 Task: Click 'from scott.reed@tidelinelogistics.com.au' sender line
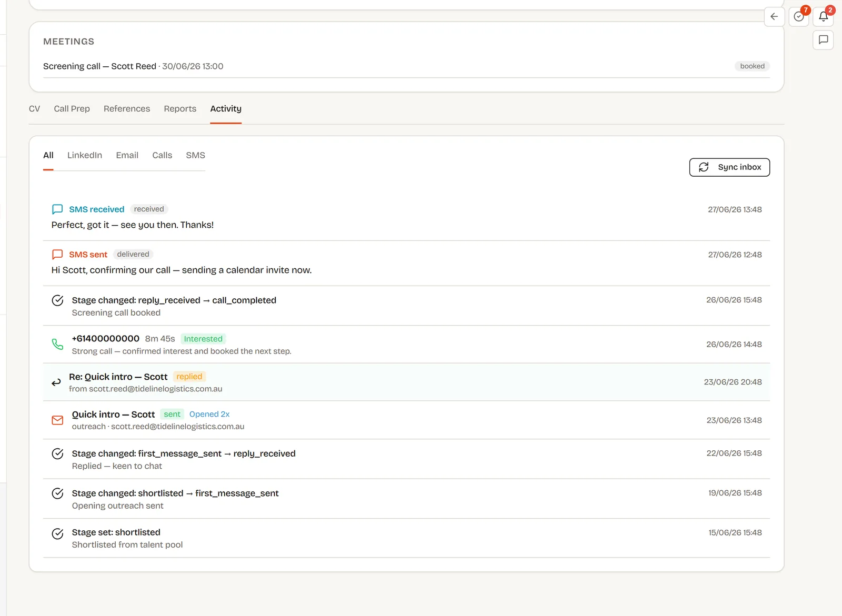(x=146, y=389)
